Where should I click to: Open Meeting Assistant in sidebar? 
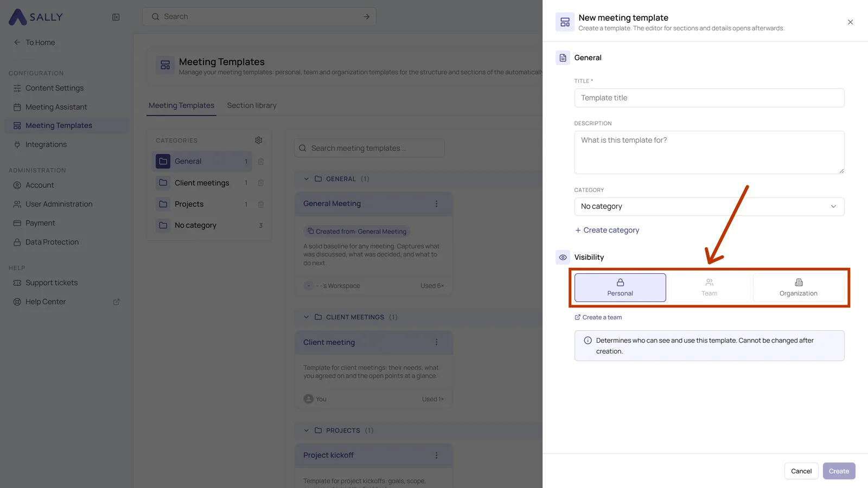tap(56, 107)
